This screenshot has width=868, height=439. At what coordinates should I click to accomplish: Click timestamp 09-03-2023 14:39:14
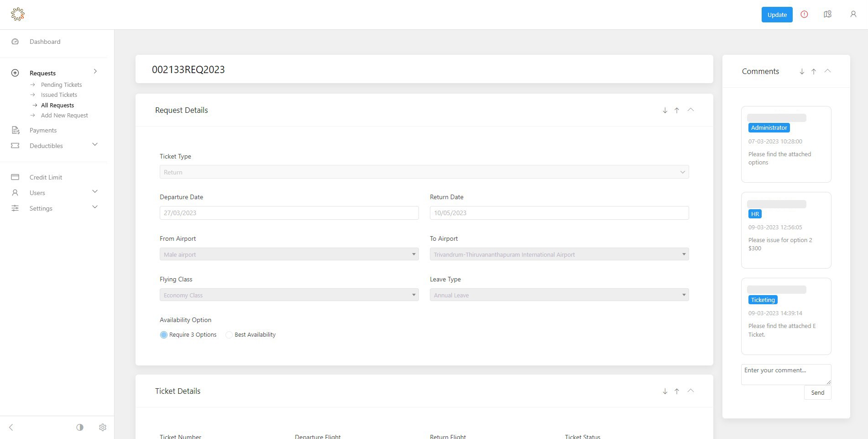pyautogui.click(x=775, y=313)
